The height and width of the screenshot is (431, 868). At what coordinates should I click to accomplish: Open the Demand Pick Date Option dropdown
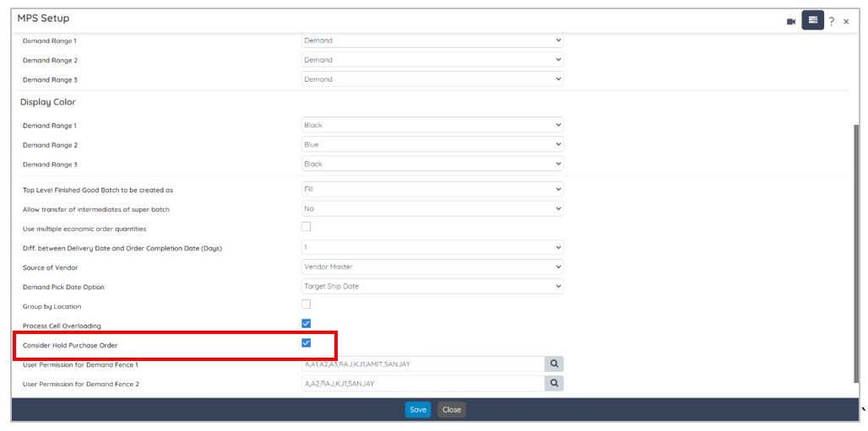tap(432, 286)
